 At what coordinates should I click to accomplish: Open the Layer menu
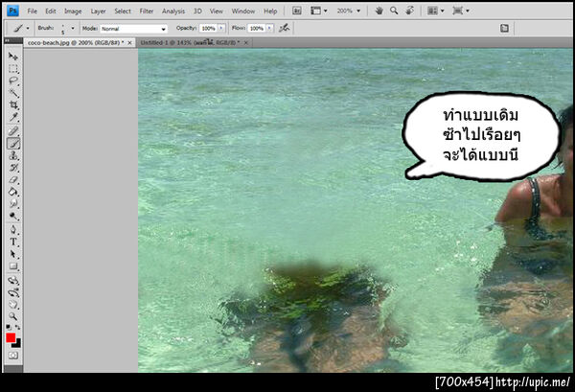(98, 12)
